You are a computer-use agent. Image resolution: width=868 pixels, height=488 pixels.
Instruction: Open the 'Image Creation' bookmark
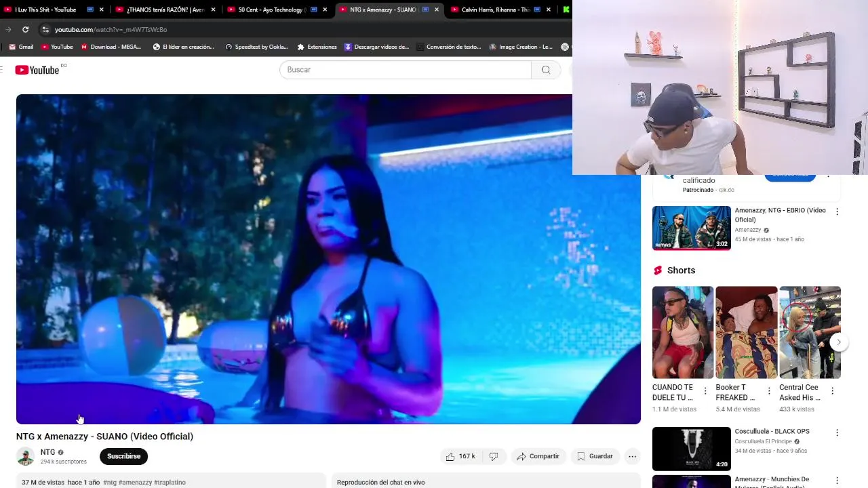[x=521, y=47]
